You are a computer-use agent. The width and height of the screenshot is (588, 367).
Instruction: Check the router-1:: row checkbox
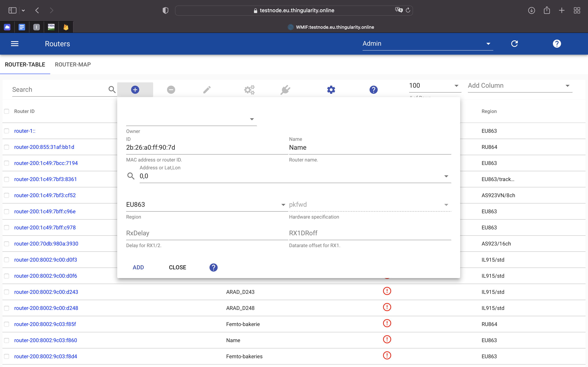tap(7, 131)
